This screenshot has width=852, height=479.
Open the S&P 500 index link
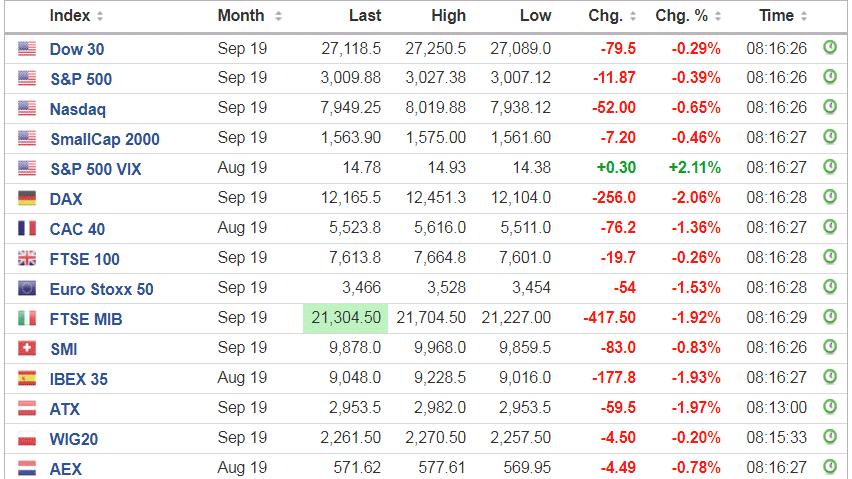80,79
